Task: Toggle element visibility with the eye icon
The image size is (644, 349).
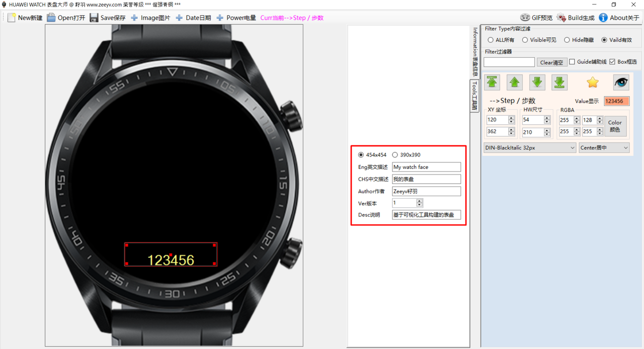Action: click(x=621, y=82)
